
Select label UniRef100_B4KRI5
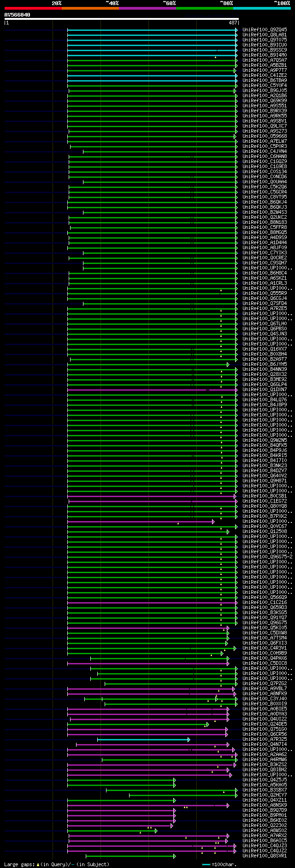point(265,456)
